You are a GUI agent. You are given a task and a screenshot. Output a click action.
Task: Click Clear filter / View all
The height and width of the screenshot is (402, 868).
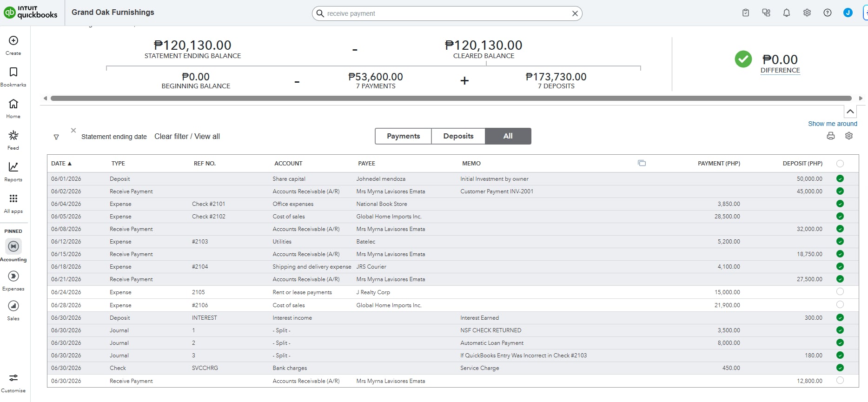[187, 136]
